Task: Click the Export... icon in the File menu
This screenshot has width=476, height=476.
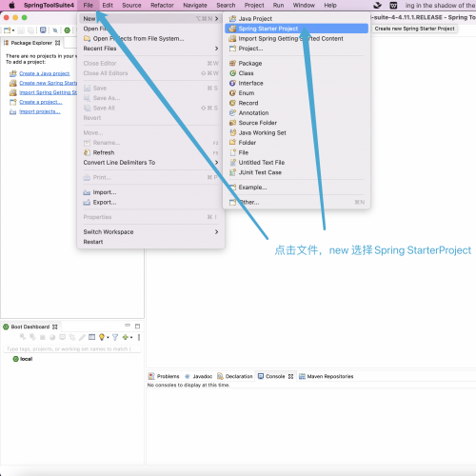Action: click(87, 202)
